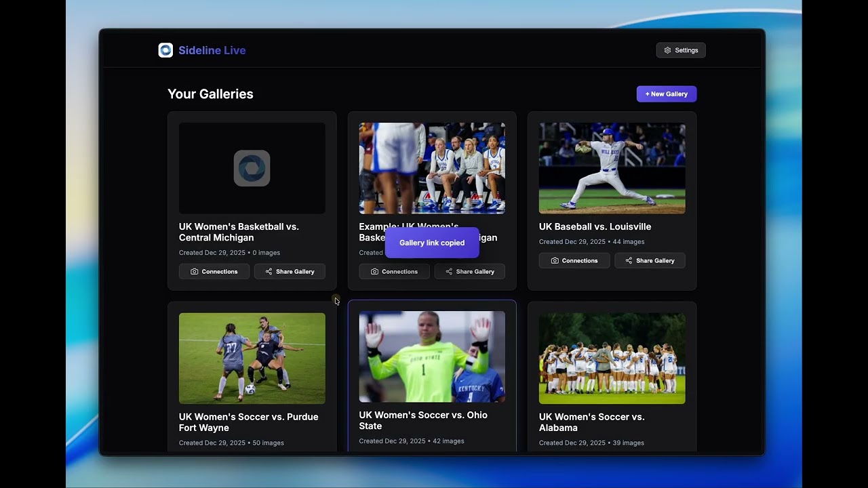Screen dimensions: 868x488
Task: Click "Created Dec 29, 2025 • 0 images" text
Action: pos(229,253)
